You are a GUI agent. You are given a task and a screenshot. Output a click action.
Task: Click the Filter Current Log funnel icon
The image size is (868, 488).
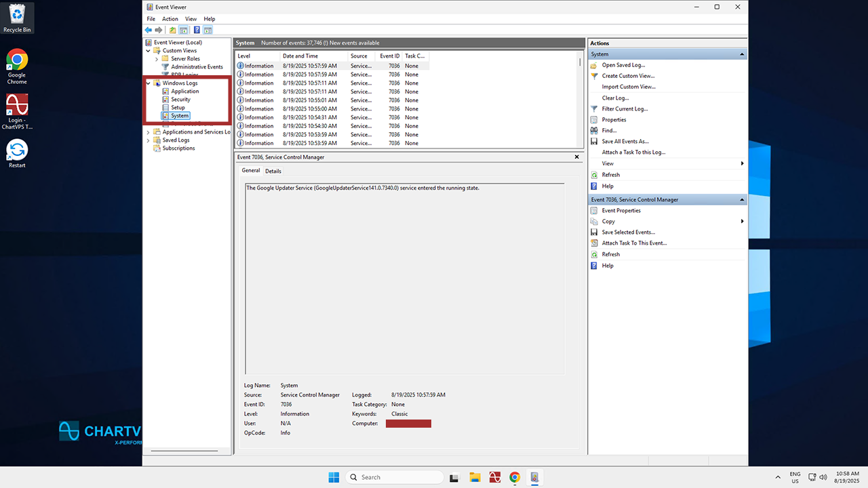(595, 108)
